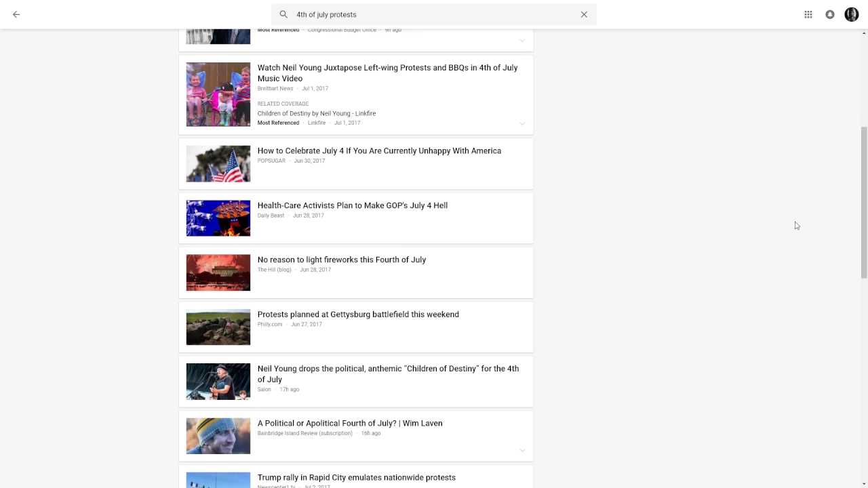Click 'Most Referenced' tag beside Linkfire
The image size is (868, 488).
pos(278,123)
